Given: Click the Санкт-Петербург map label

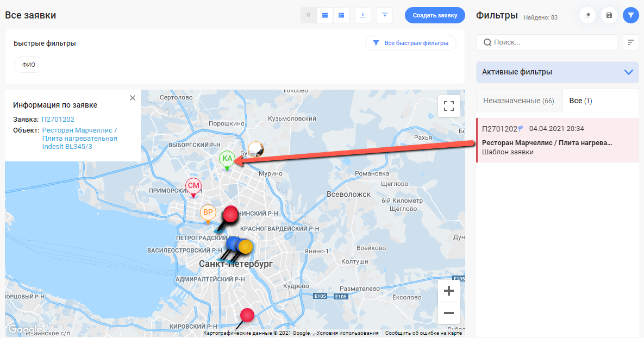Looking at the screenshot, I should click(236, 264).
